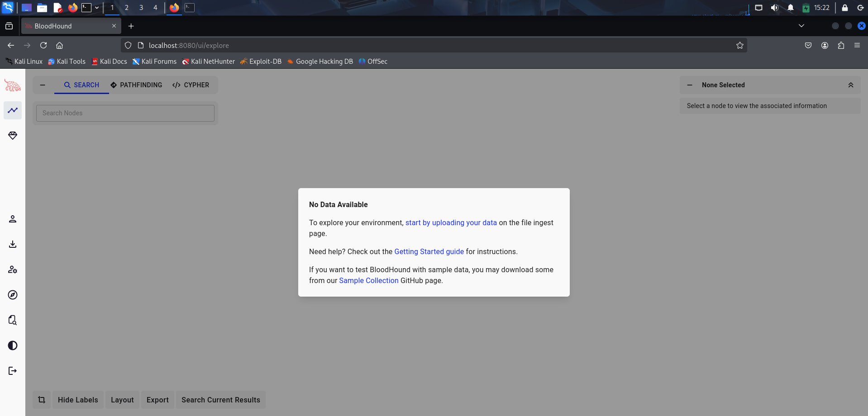Open Group Management diamond icon
Screen dimensions: 868x416
13,136
